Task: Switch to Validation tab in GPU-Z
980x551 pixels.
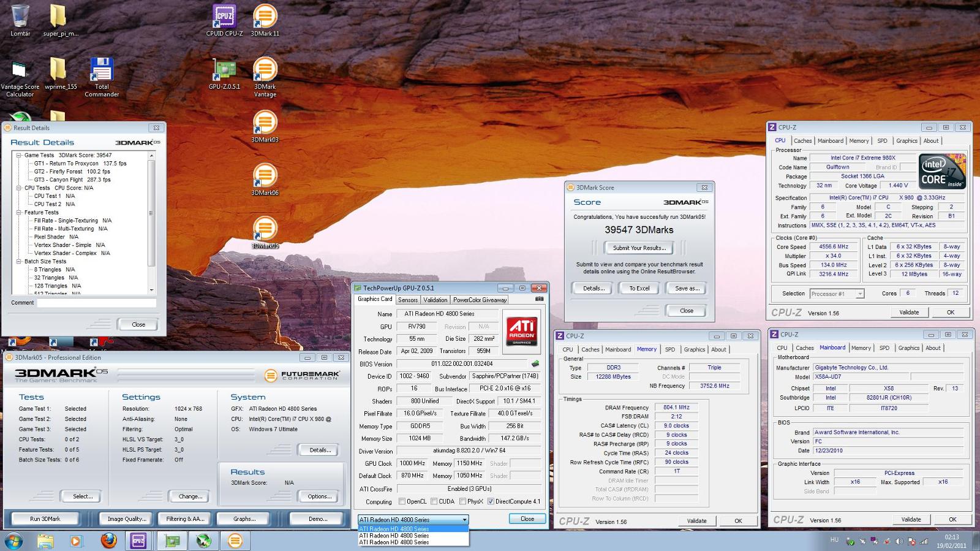Action: (x=435, y=300)
